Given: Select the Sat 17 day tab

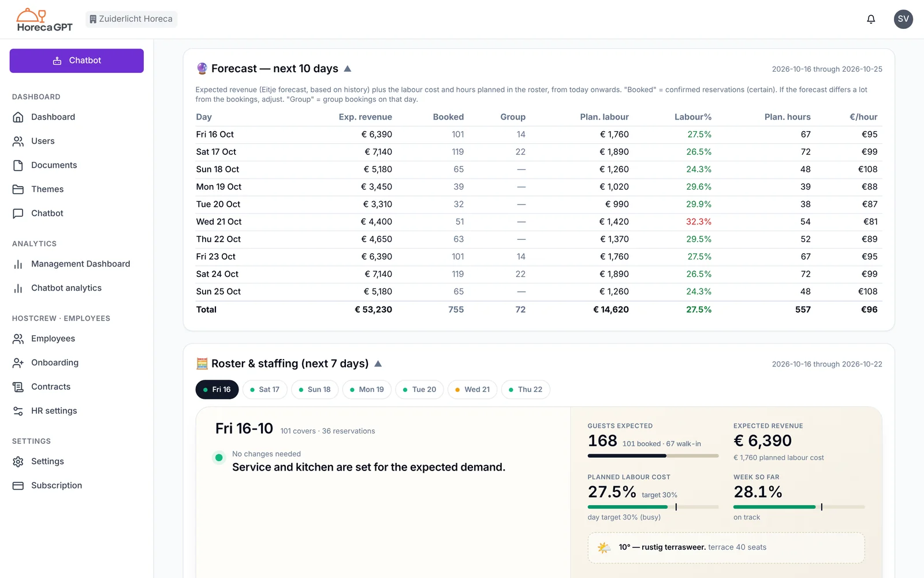Looking at the screenshot, I should 265,390.
